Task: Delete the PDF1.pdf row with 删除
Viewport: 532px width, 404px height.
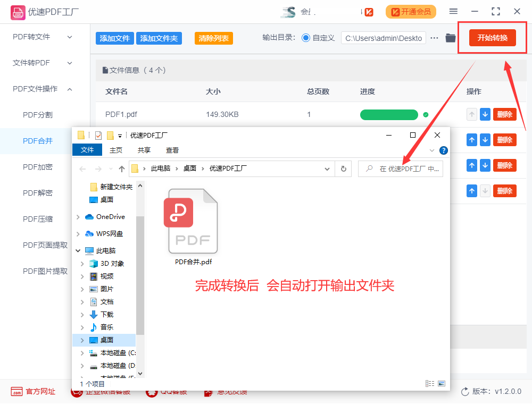Action: click(x=504, y=115)
